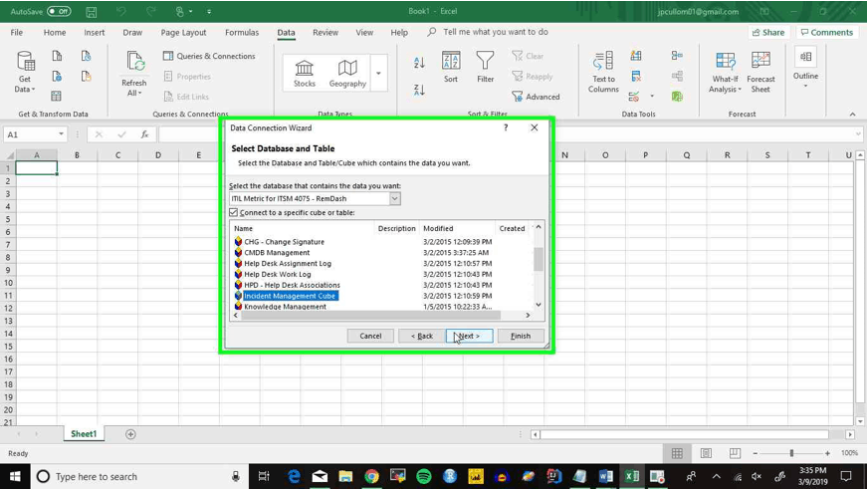The width and height of the screenshot is (868, 489).
Task: Click the Queries & Connections button
Action: click(x=209, y=56)
